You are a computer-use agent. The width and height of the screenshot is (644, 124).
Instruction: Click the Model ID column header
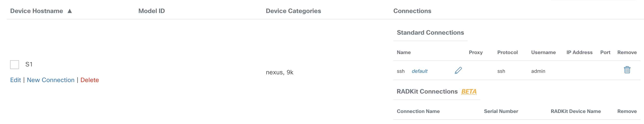[x=151, y=11]
